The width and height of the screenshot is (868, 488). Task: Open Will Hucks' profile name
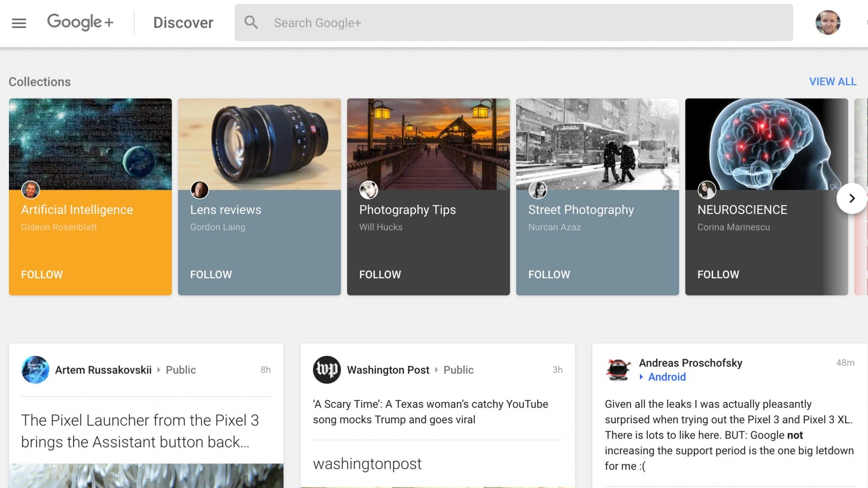coord(381,227)
